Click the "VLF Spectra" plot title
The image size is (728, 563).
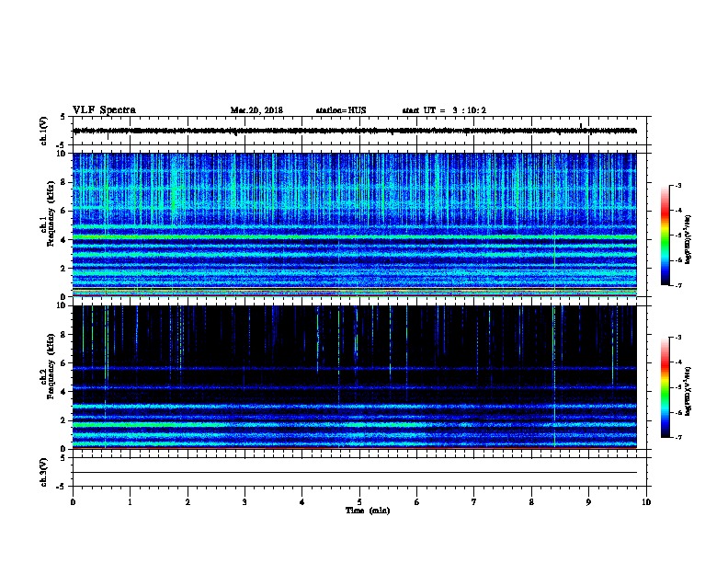coord(104,110)
